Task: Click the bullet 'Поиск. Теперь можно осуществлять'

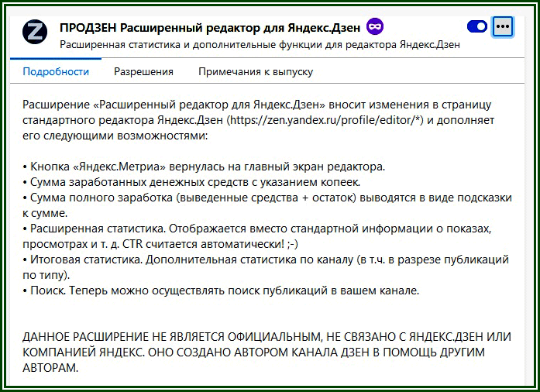Action: tap(221, 291)
